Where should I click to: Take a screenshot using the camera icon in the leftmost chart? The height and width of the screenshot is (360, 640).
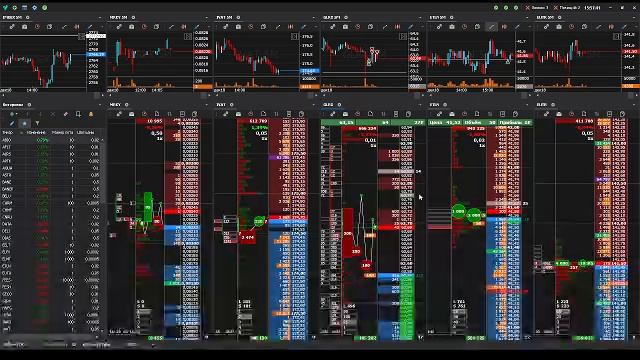click(24, 27)
